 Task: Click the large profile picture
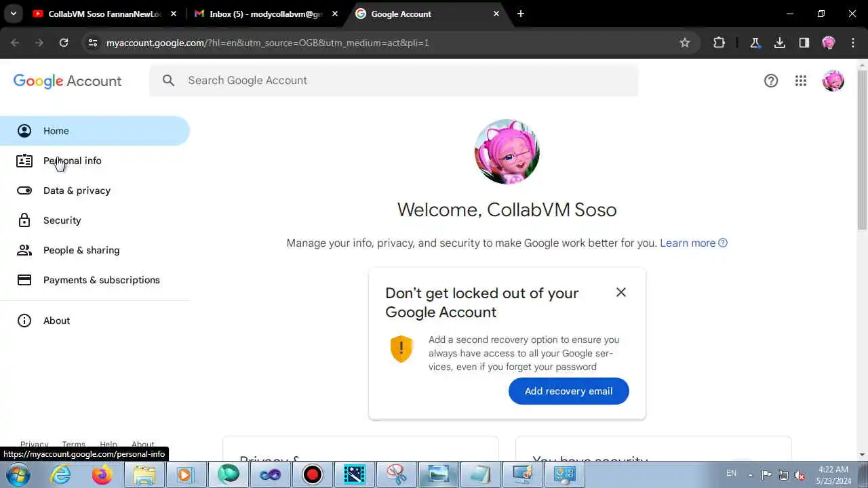coord(507,152)
